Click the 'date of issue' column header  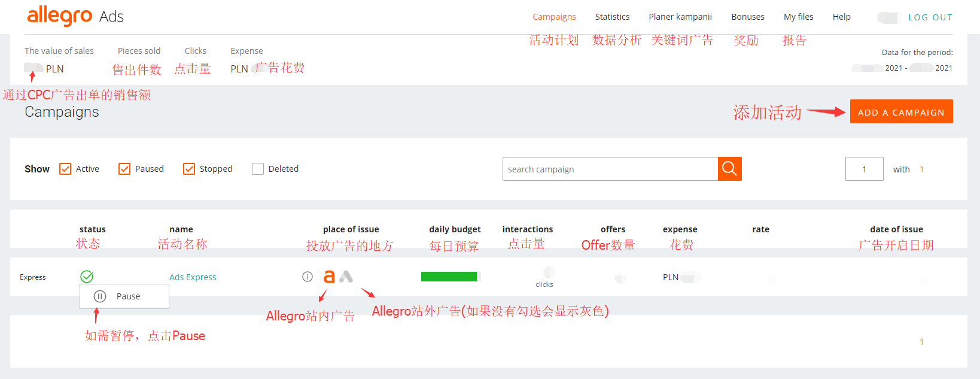[896, 229]
